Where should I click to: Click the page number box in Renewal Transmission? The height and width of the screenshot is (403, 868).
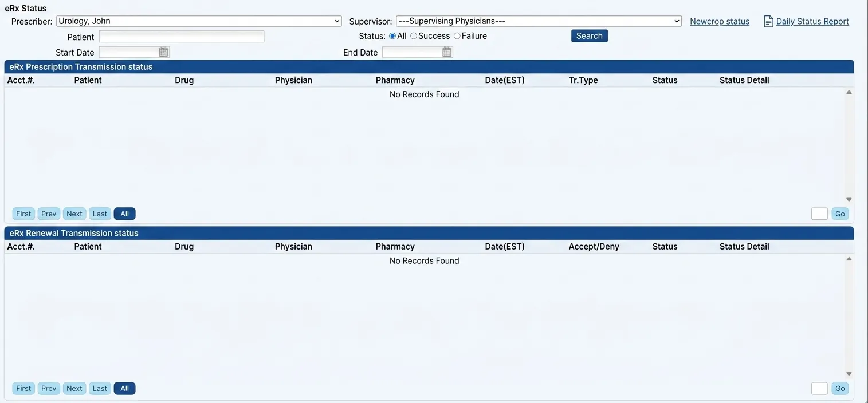coord(819,389)
